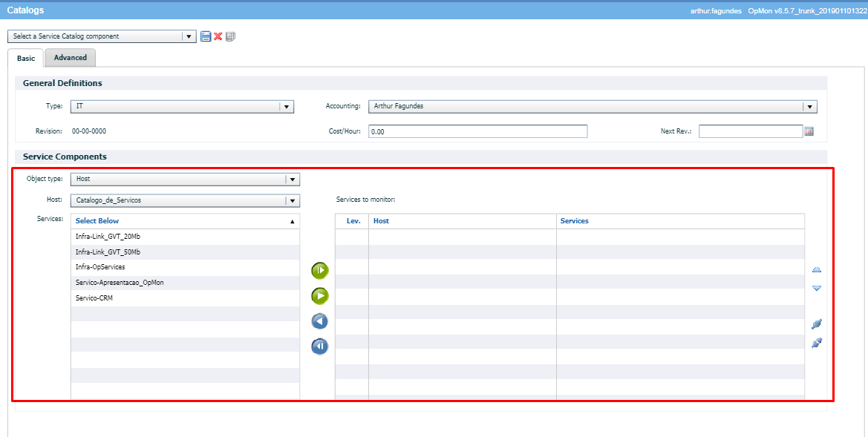This screenshot has width=868, height=437.
Task: Switch to the Basic tab
Action: [x=25, y=58]
